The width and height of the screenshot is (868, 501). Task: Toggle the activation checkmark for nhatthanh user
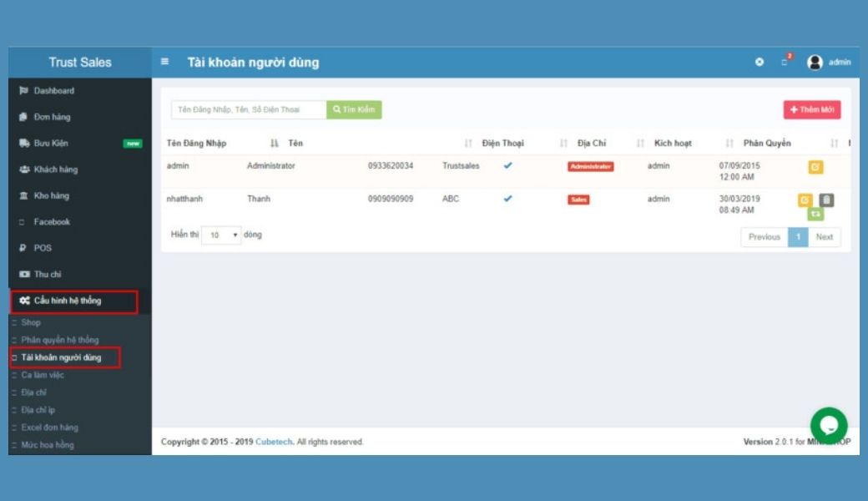507,199
